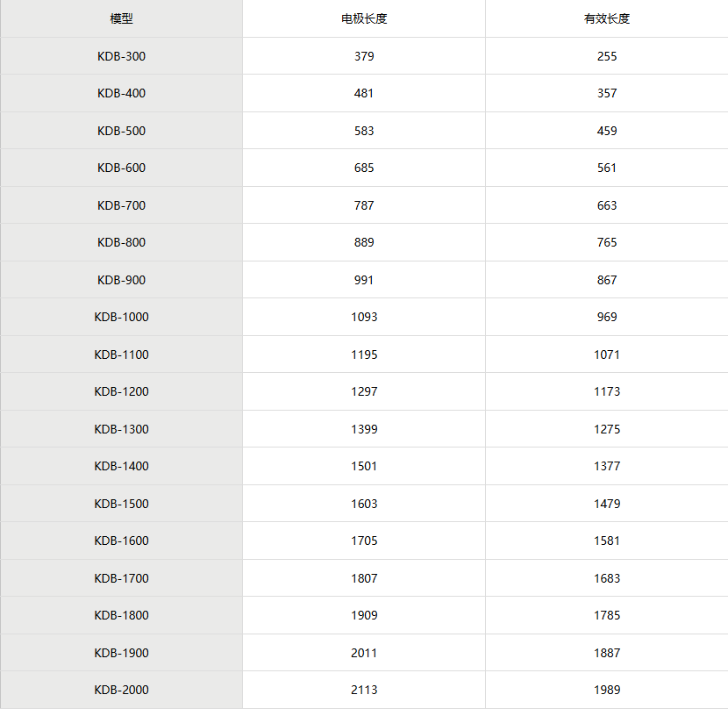Click electrode length value 1093
Viewport: 728px width, 709px height.
(364, 317)
